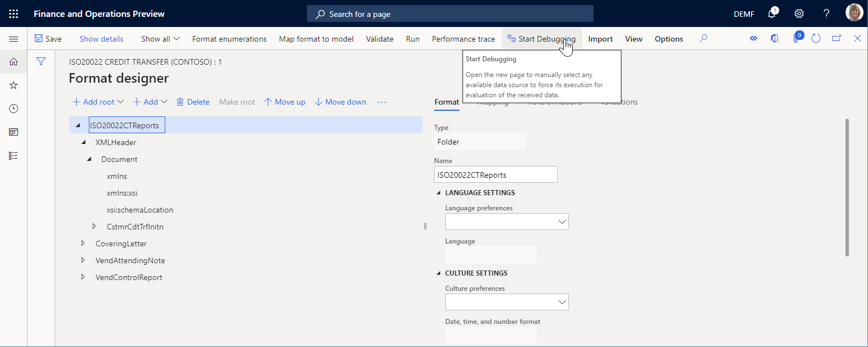Screen dimensions: 868x347
Task: Click inside the Name input field
Action: point(495,174)
